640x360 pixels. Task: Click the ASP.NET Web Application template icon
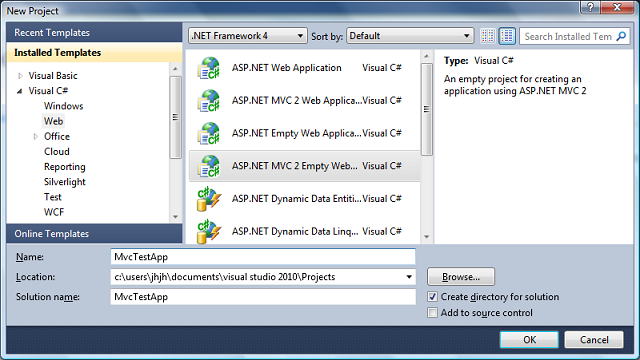pos(209,68)
